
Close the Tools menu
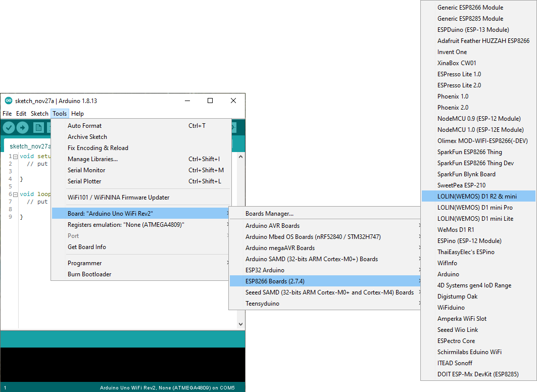pyautogui.click(x=60, y=114)
